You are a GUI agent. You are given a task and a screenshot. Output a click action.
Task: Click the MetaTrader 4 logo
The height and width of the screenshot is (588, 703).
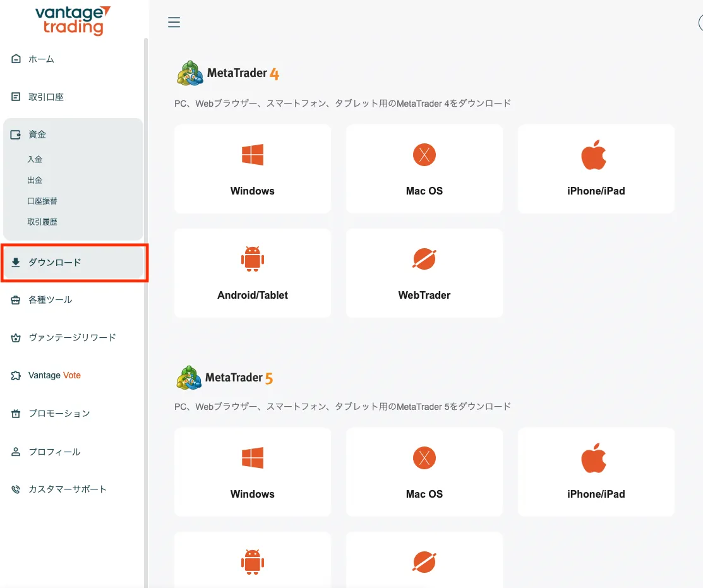(x=228, y=73)
